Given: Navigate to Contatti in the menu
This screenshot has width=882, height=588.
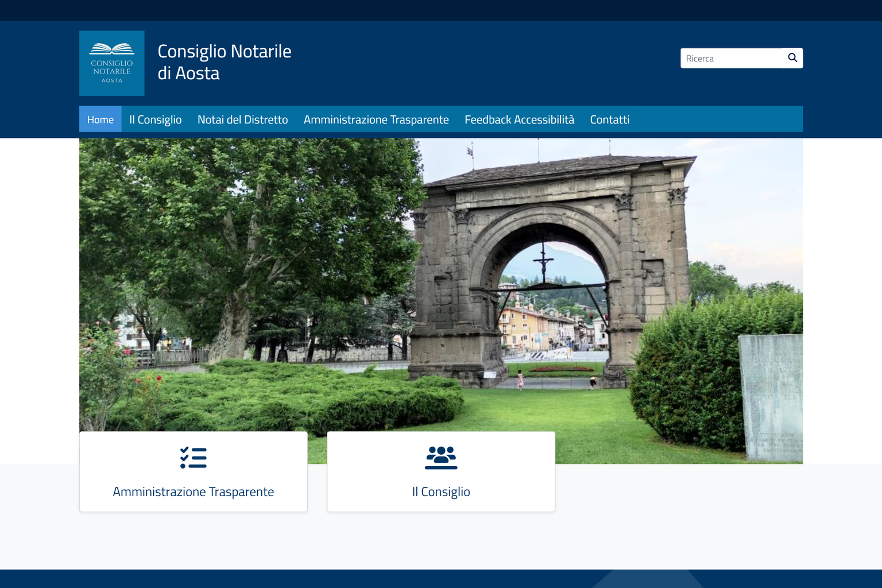Looking at the screenshot, I should (609, 119).
